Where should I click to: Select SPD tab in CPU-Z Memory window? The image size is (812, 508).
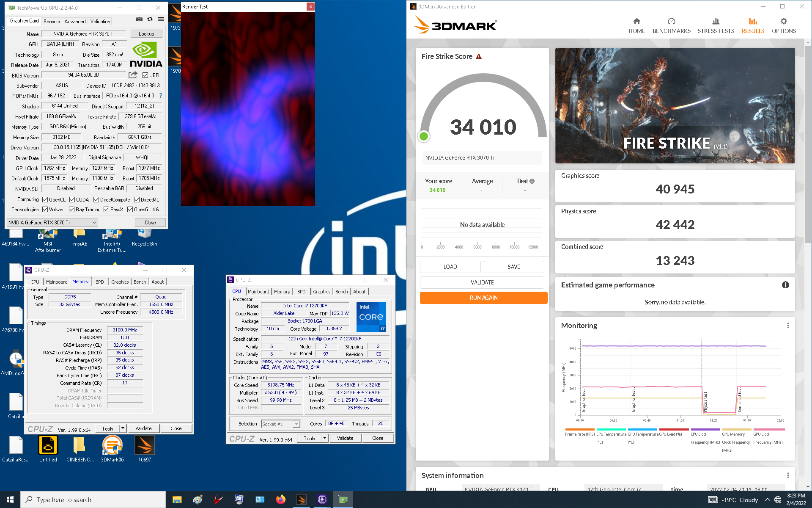(x=100, y=282)
